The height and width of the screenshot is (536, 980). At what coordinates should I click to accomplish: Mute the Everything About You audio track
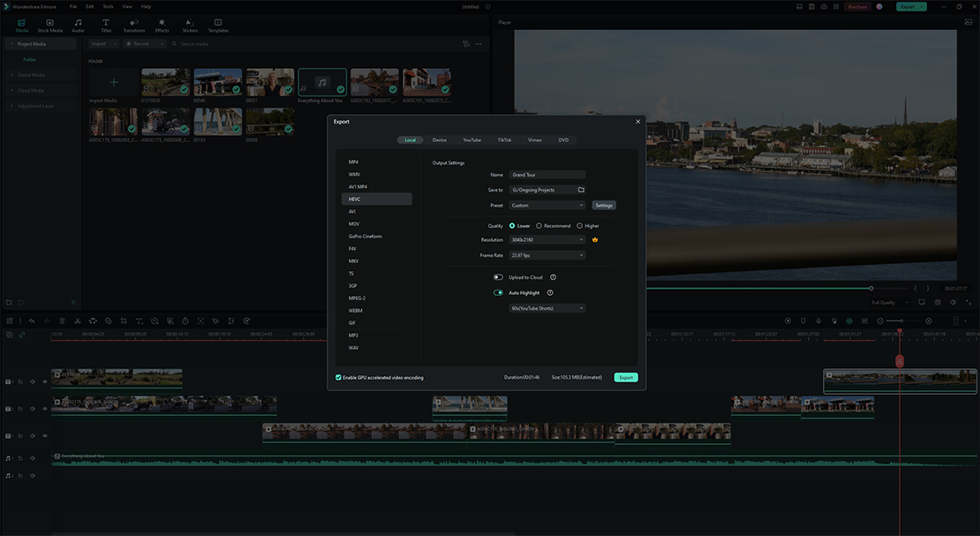coord(33,458)
